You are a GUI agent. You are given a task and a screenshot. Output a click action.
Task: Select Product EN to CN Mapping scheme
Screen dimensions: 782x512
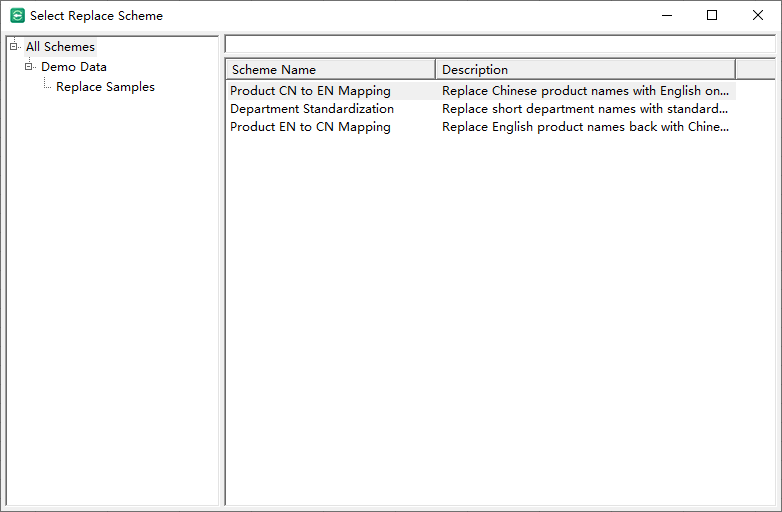point(310,127)
